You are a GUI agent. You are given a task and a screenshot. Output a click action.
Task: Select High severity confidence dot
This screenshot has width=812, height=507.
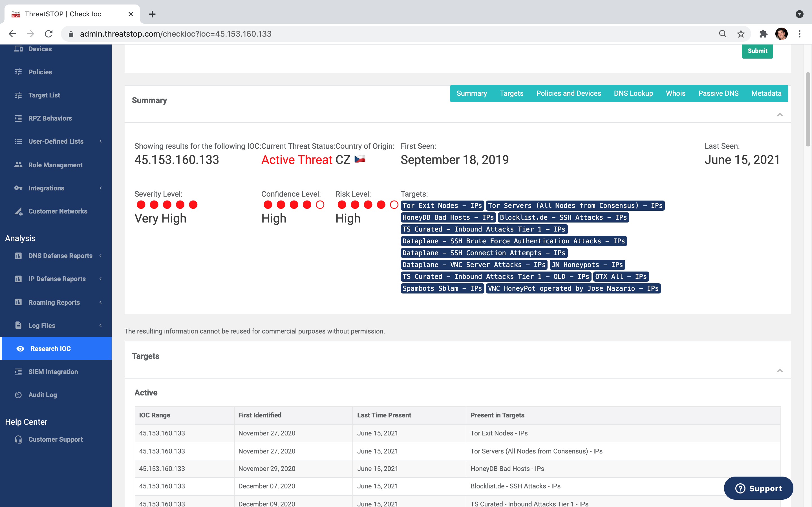[306, 204]
